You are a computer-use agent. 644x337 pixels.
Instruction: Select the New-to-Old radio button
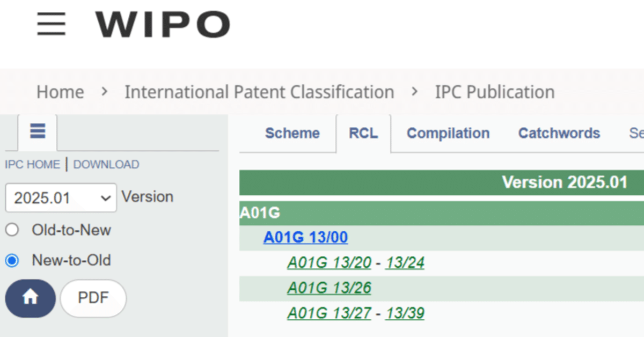click(12, 261)
